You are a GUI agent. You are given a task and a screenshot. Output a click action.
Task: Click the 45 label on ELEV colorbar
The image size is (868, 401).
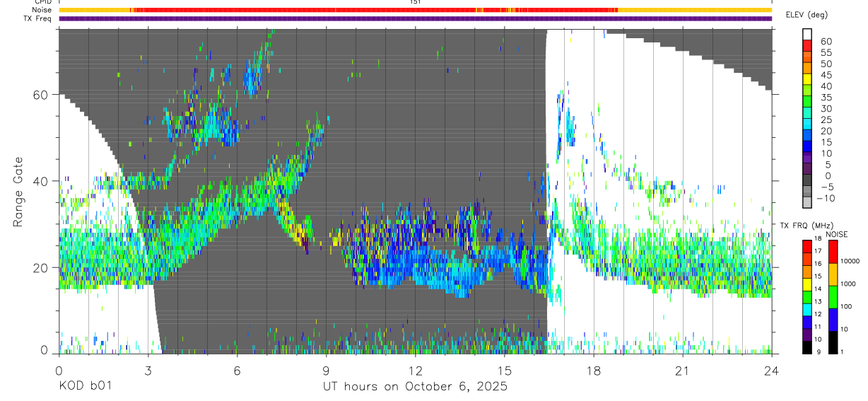tap(825, 75)
